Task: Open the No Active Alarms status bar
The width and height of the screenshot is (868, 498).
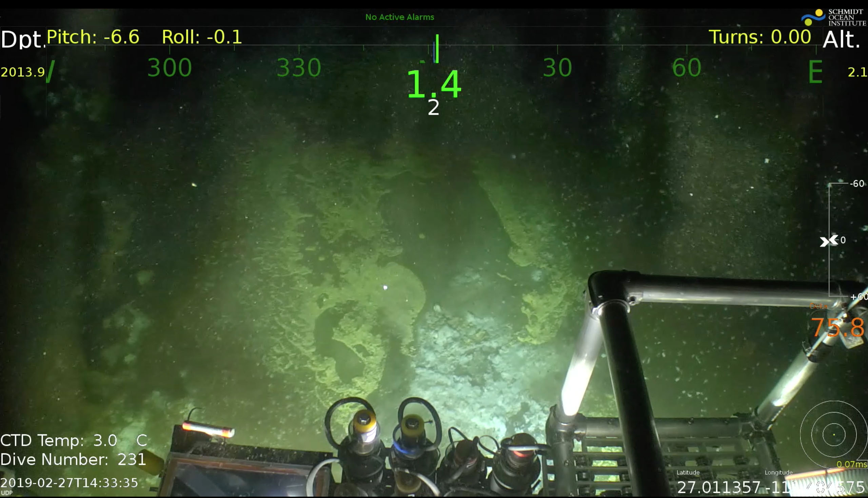Action: click(x=399, y=17)
